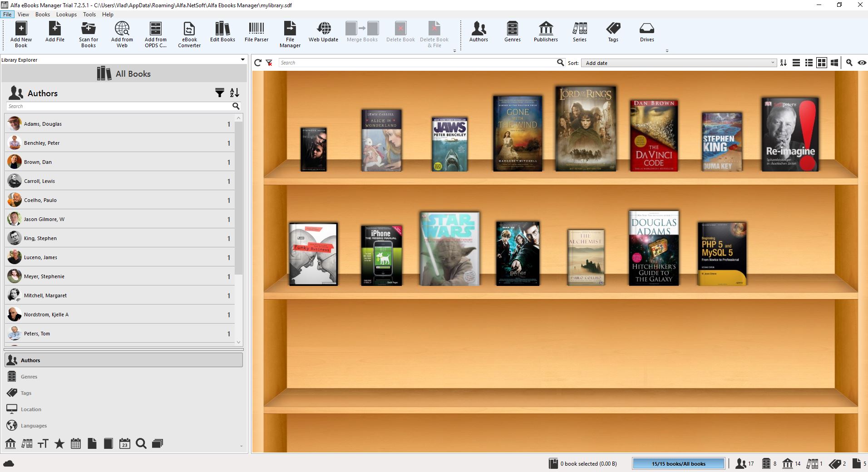
Task: Switch to thumbnail grid view
Action: click(822, 63)
